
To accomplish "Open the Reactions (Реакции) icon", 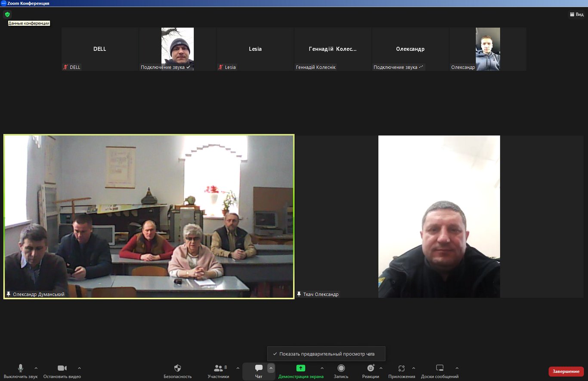I will 371,369.
